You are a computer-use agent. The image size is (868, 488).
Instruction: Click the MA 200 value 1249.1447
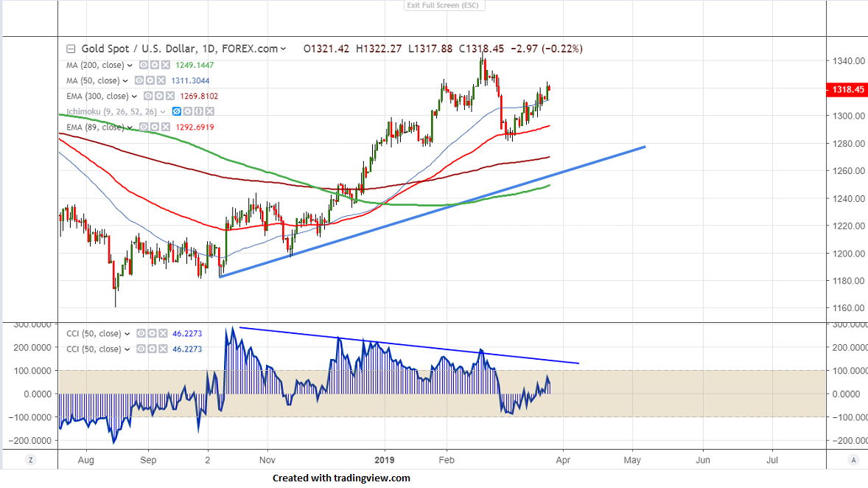pos(195,65)
